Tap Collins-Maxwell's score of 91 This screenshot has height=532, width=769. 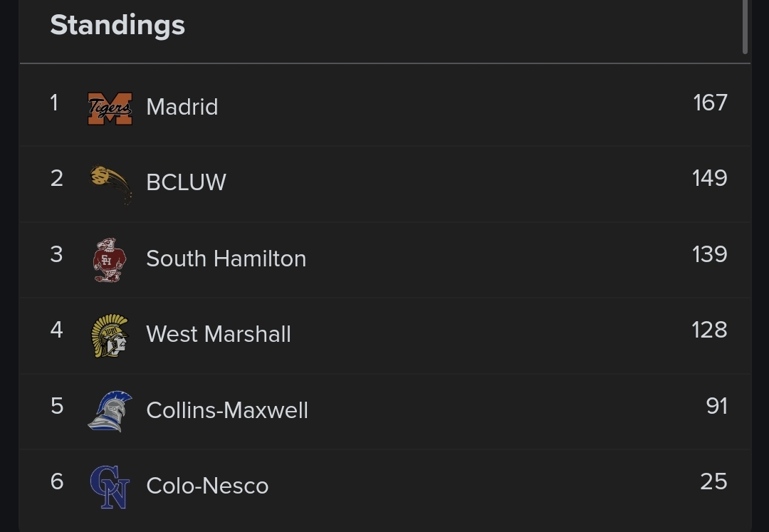[x=716, y=406]
